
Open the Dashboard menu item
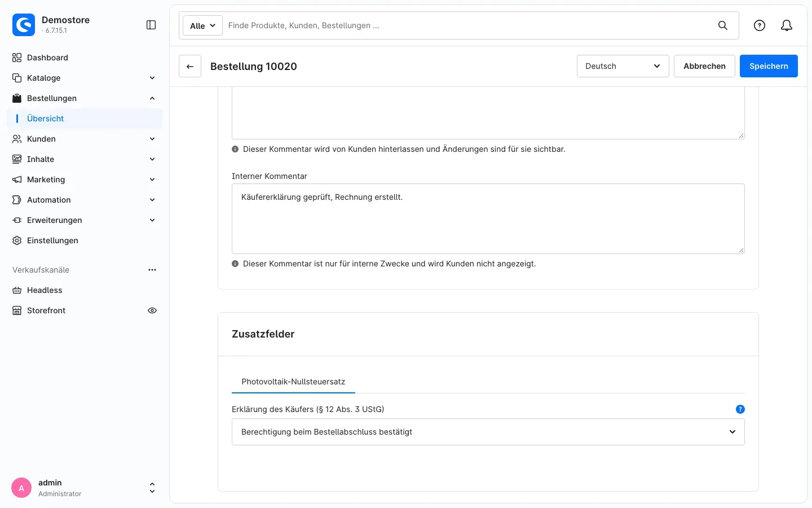coord(85,58)
